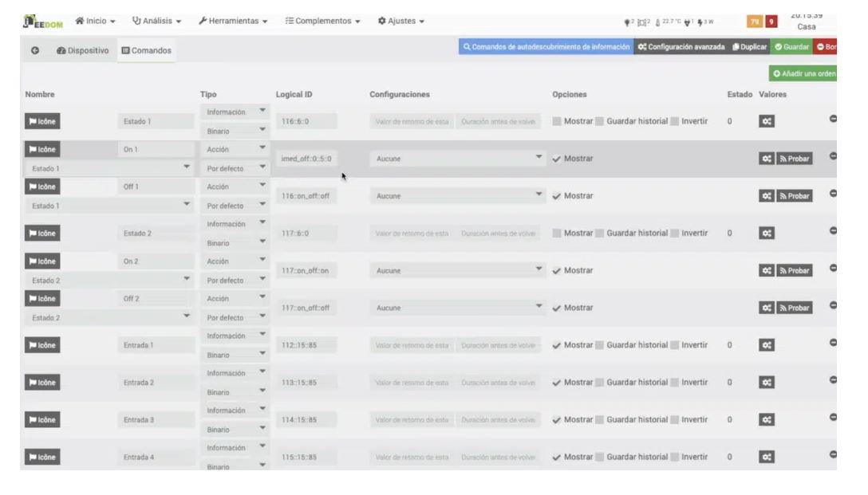This screenshot has width=868, height=495.
Task: Open the Herramientas menu
Action: coord(233,21)
